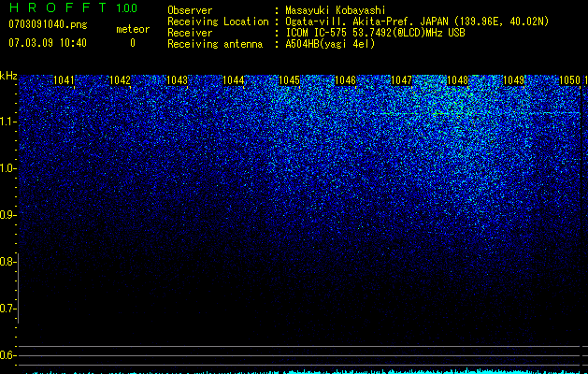Select the filename 0703091040.png

point(48,24)
